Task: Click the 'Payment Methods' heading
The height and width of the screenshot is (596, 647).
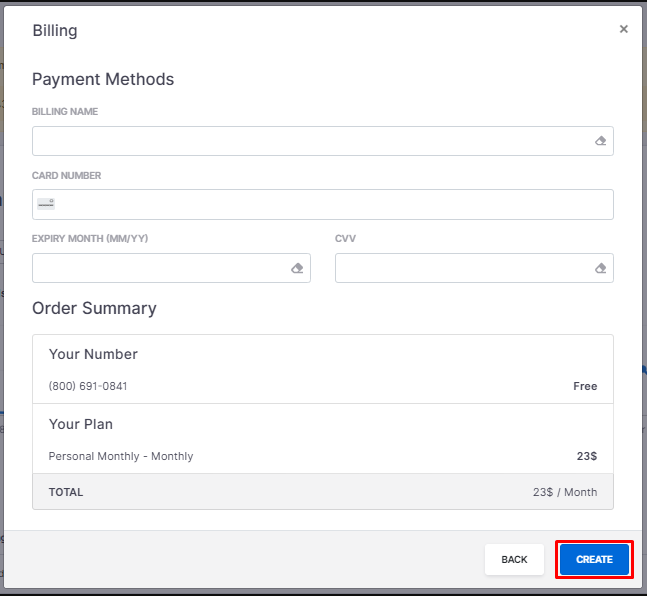Action: coord(103,79)
